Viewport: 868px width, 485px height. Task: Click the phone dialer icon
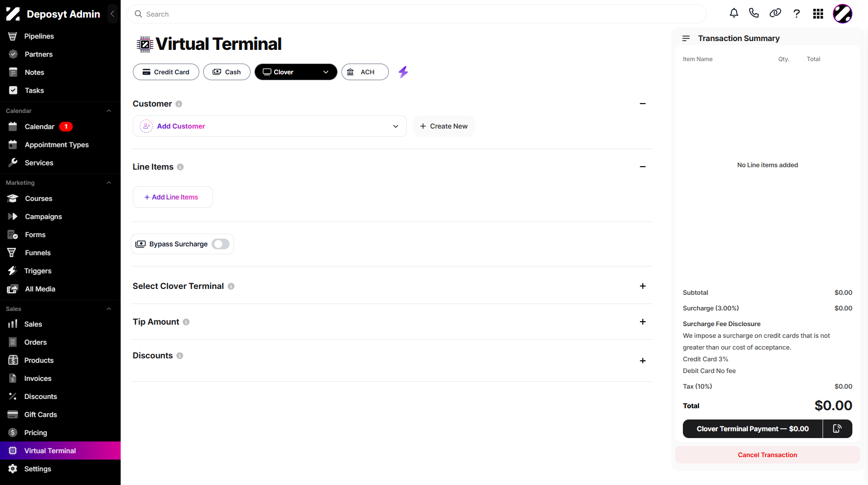(x=754, y=13)
